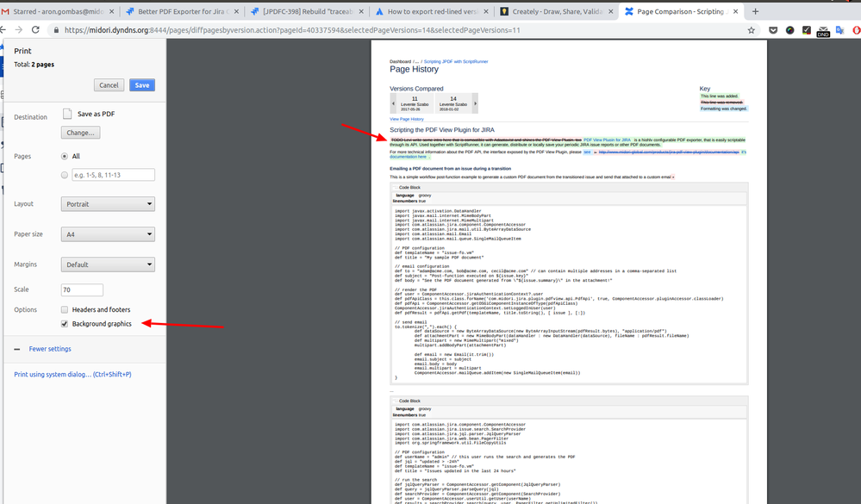Open the DND mail extension icon
The image size is (861, 504).
click(x=823, y=31)
